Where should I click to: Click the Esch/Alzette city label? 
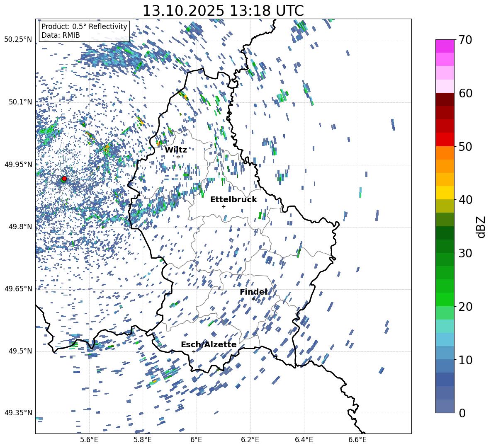pyautogui.click(x=209, y=344)
